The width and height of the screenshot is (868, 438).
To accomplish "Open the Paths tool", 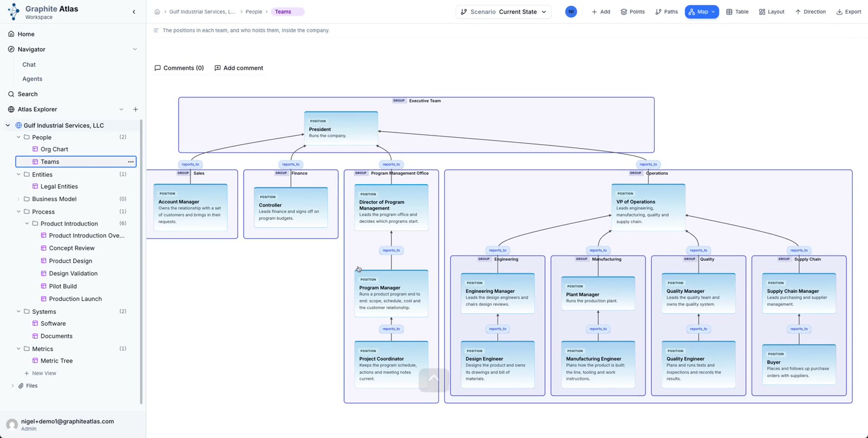I will [x=667, y=12].
